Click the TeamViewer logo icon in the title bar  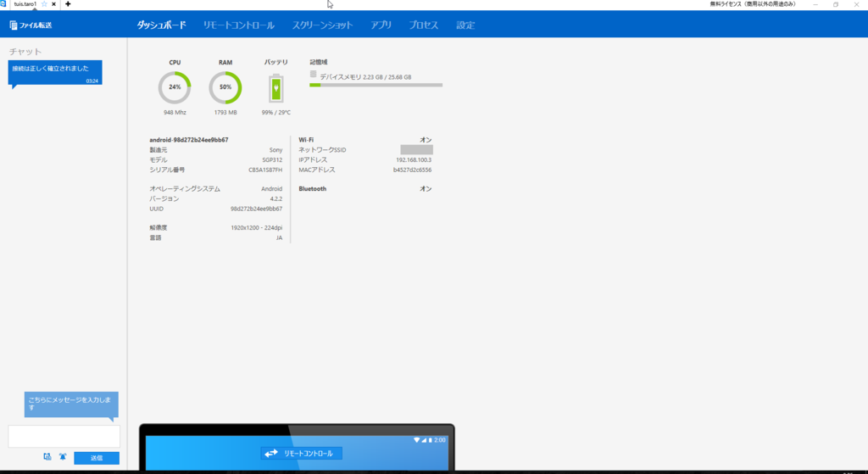3,4
